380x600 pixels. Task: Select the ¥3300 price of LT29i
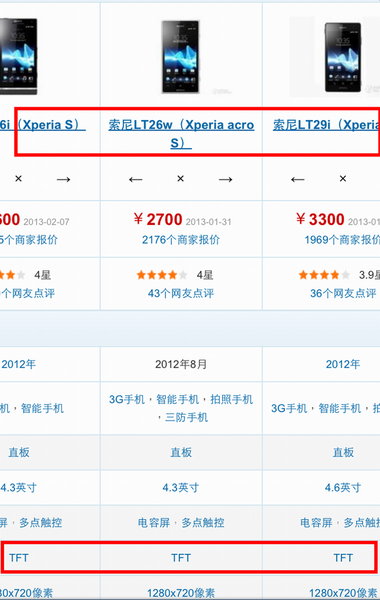(320, 220)
